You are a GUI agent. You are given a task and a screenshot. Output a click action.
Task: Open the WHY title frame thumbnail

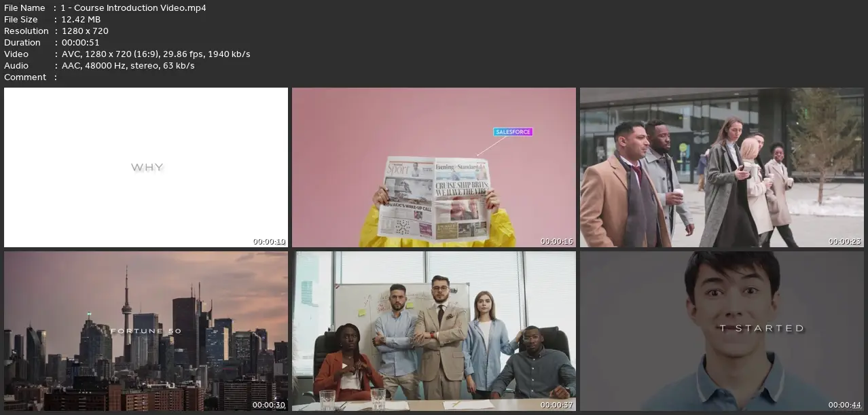[x=146, y=167]
